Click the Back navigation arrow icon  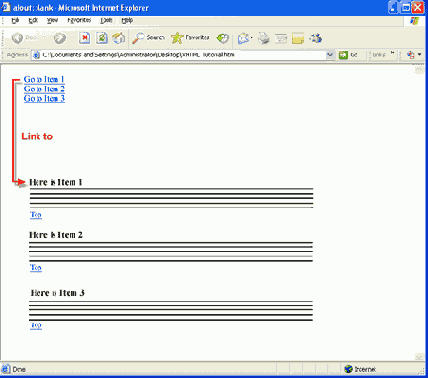coord(17,38)
